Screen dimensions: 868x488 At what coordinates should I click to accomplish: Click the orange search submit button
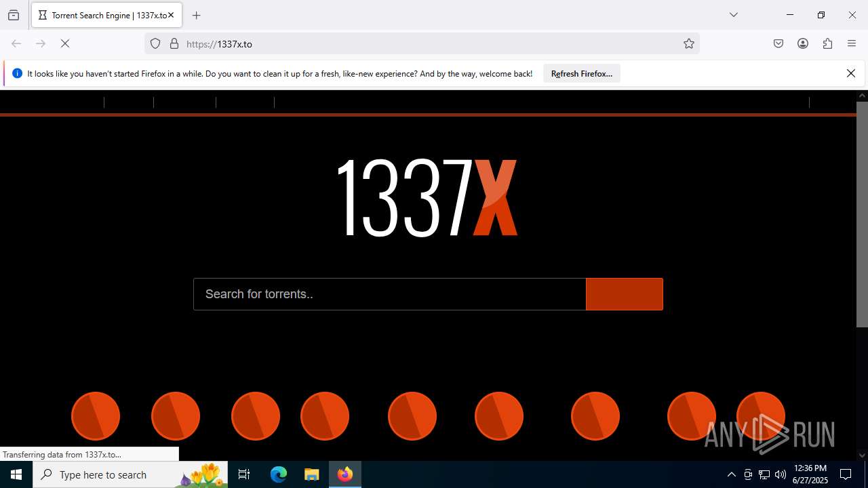pyautogui.click(x=625, y=294)
